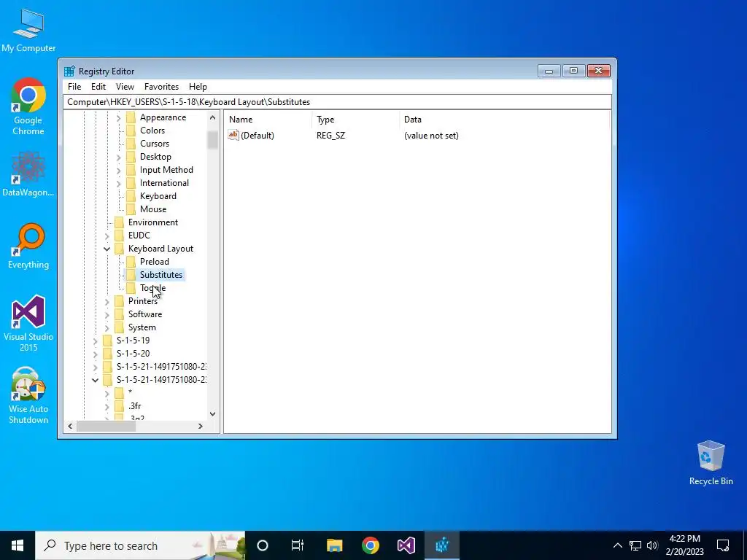Expand the Printers key
The width and height of the screenshot is (747, 560).
[x=107, y=301]
